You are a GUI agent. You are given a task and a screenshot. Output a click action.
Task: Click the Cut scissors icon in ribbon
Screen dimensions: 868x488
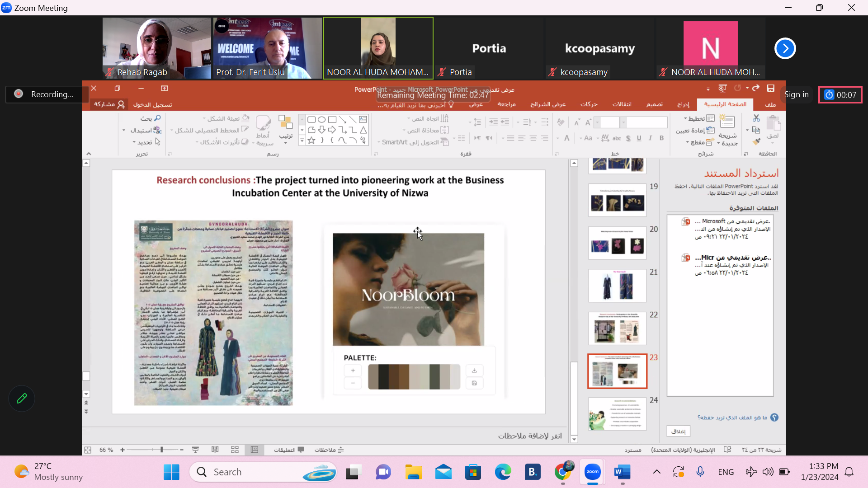[x=756, y=118]
